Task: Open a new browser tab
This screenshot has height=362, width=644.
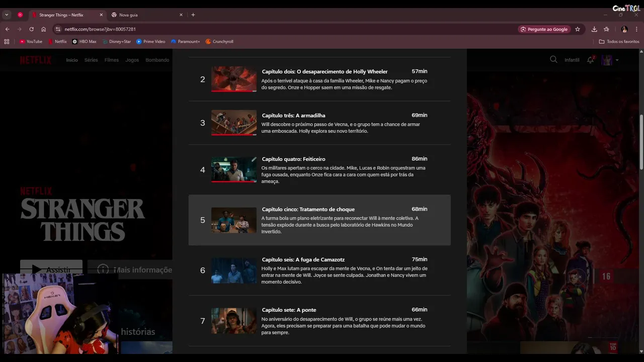Action: coord(193,15)
